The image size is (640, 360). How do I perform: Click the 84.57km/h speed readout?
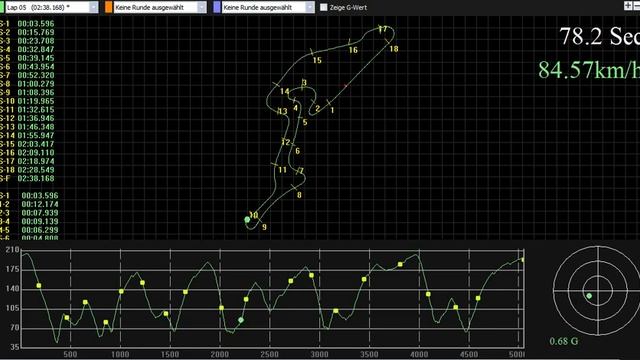coord(589,69)
